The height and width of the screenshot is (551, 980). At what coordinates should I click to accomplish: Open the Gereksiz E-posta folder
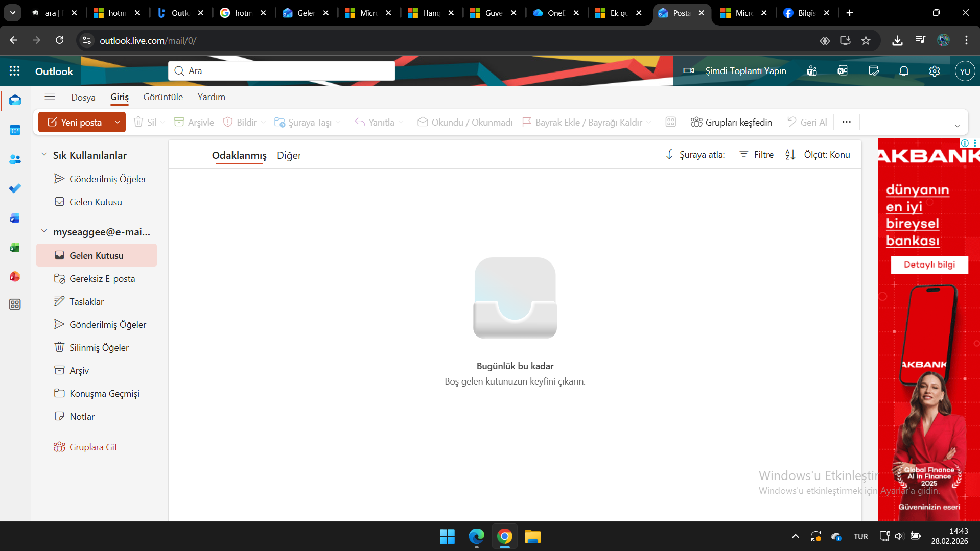(x=96, y=278)
